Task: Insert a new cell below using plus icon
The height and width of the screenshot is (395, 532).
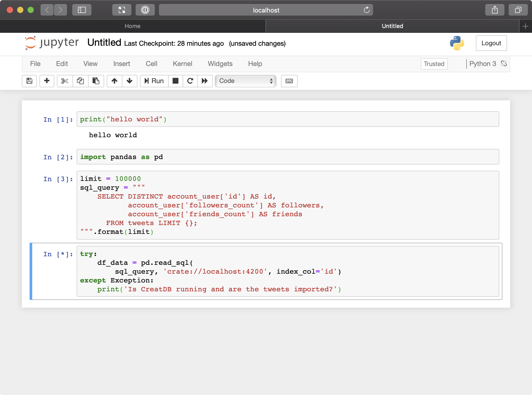Action: pos(47,81)
